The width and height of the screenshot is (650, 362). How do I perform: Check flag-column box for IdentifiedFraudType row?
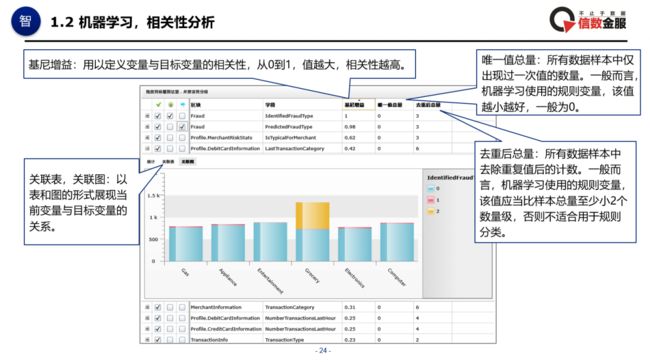(182, 116)
